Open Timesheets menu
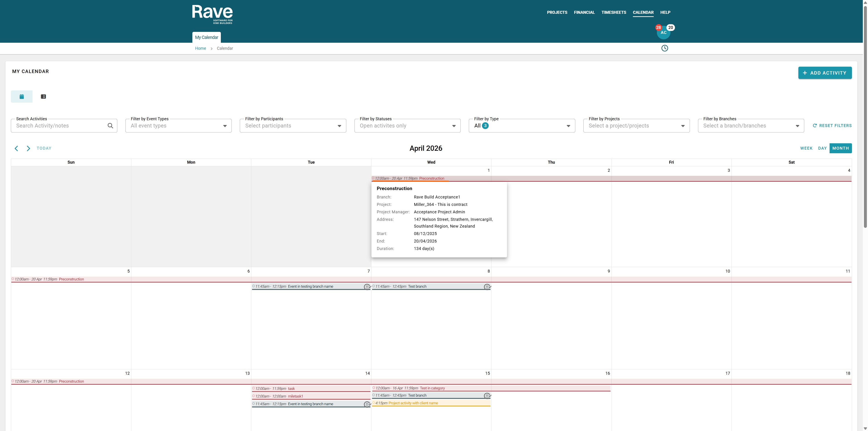The image size is (868, 431). tap(614, 12)
